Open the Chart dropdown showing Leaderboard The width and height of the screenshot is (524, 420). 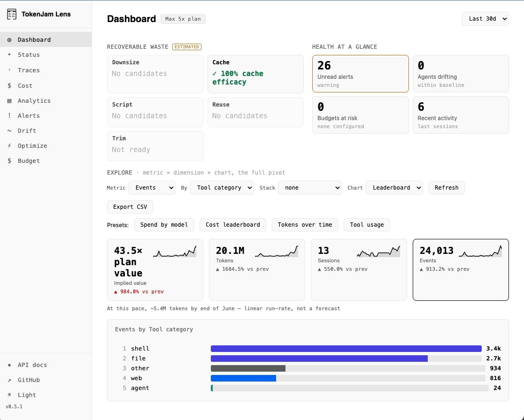tap(394, 188)
